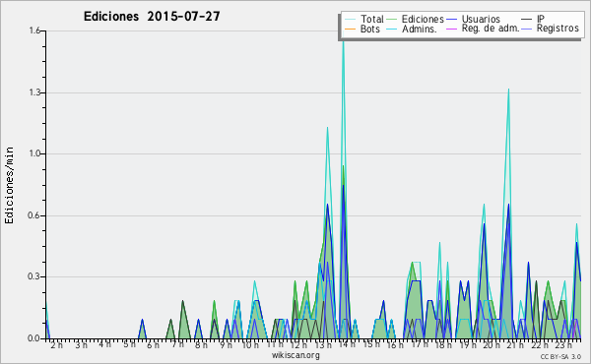Click the 'Bots' legend label
Screen dimensions: 591x364
369,29
